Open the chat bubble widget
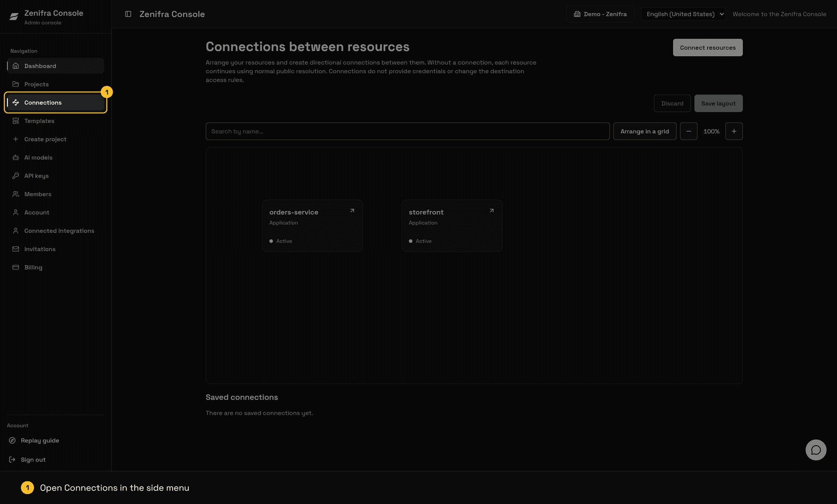 816,450
